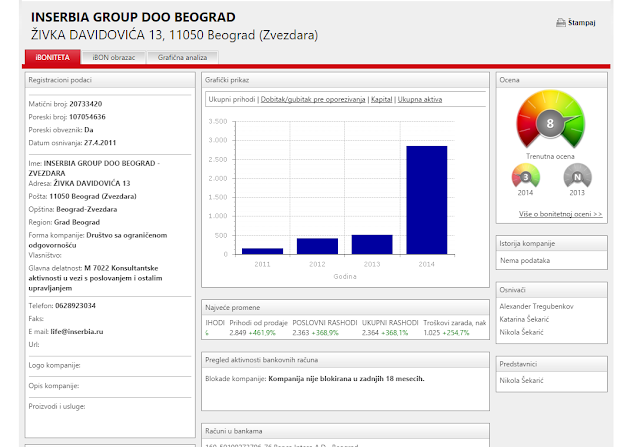Viewport: 640px width, 447px height.
Task: Click the Ocena panel header
Action: pos(551,80)
